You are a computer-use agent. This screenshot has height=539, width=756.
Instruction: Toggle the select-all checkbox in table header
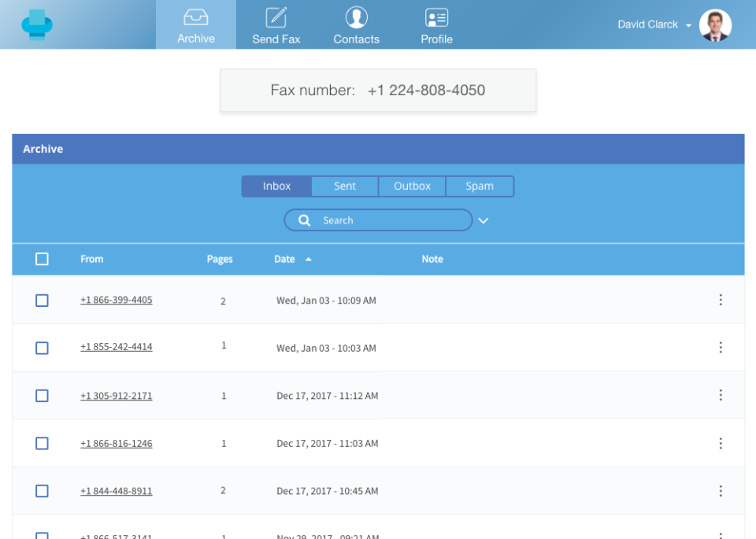[x=43, y=259]
